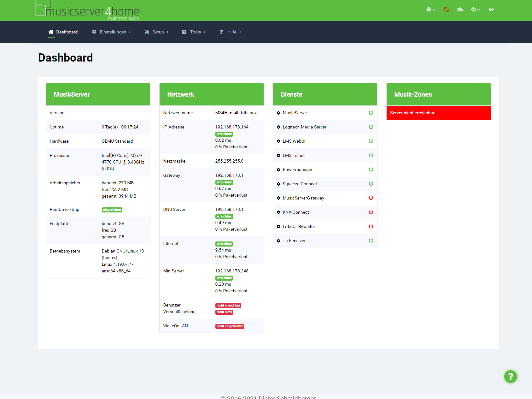The width and height of the screenshot is (532, 399).
Task: Open the Einstellungen menu
Action: coord(111,32)
